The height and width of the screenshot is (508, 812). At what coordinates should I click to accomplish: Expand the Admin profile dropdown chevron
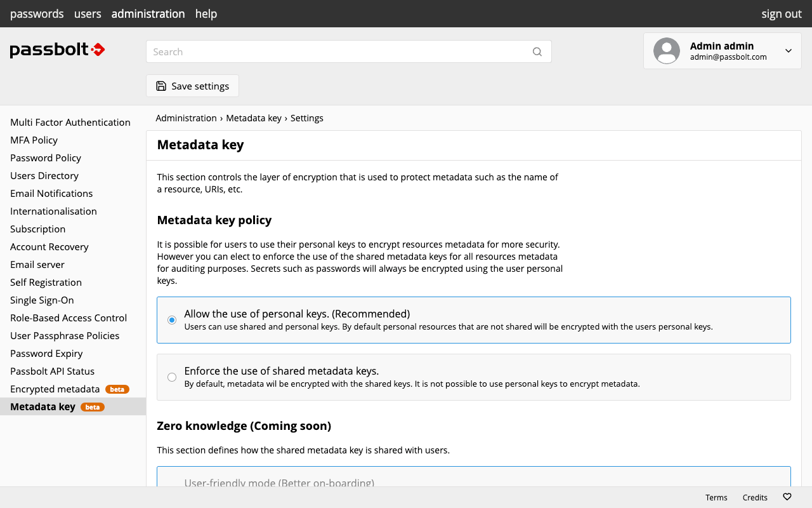(789, 51)
